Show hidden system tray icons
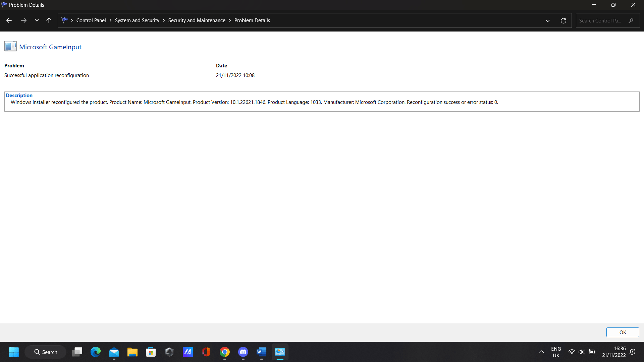This screenshot has height=362, width=644. coord(541,352)
